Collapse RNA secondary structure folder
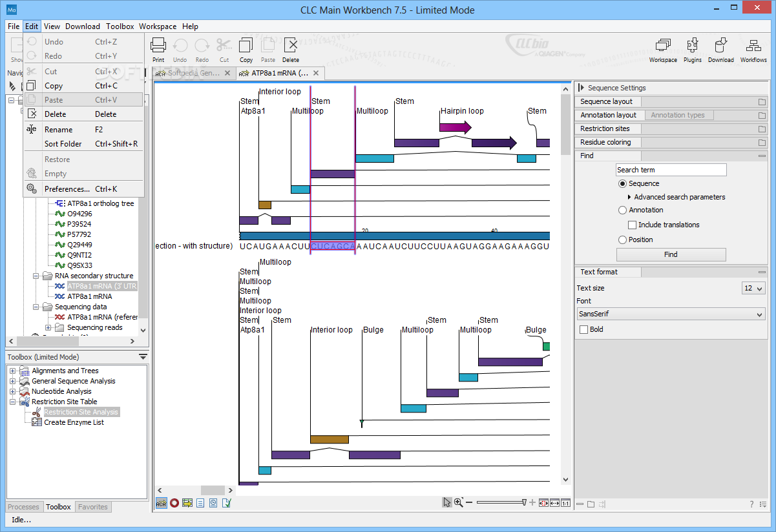Image resolution: width=776 pixels, height=532 pixels. [x=37, y=276]
